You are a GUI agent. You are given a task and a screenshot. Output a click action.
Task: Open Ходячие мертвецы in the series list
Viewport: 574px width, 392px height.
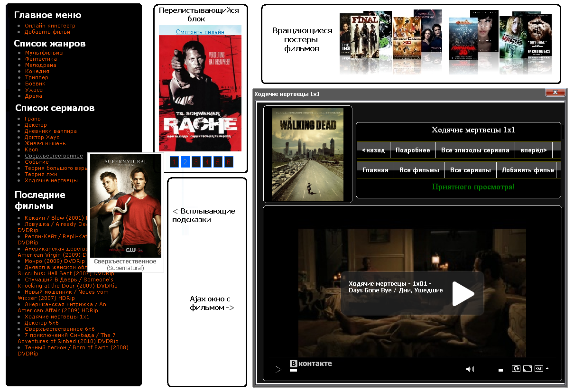pos(51,180)
